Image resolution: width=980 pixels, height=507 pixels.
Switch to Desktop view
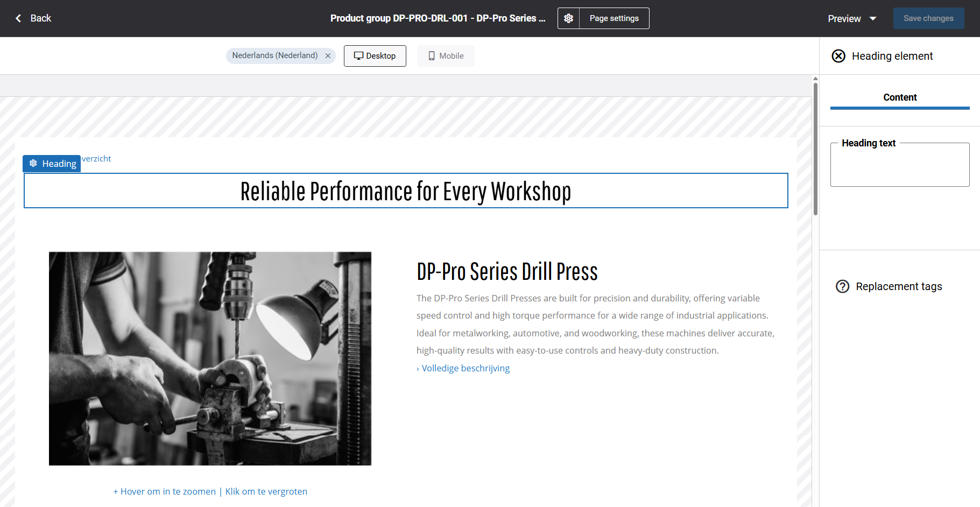tap(375, 56)
